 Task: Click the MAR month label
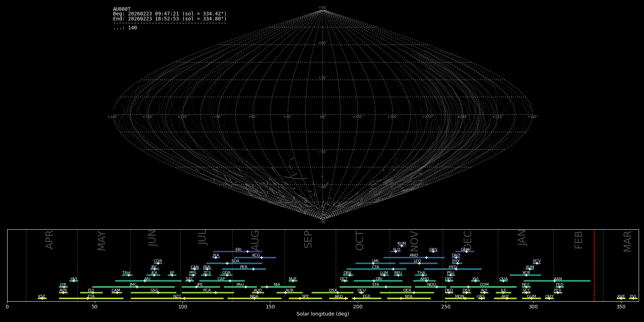coord(628,241)
